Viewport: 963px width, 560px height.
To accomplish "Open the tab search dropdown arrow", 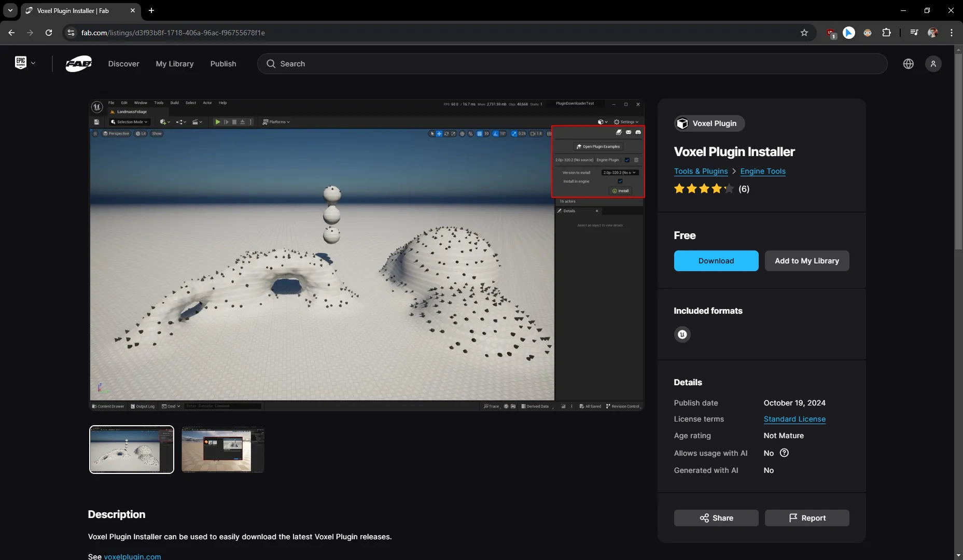I will 10,10.
